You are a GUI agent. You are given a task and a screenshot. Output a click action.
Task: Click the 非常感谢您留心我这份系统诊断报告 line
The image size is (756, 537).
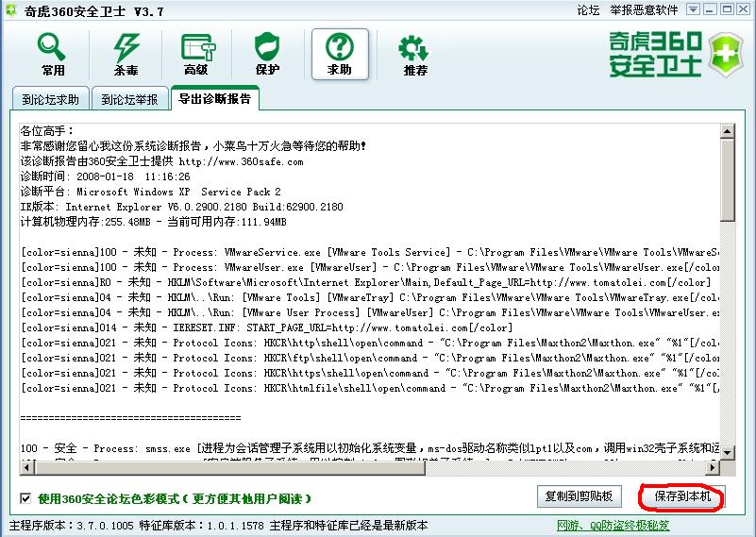click(x=193, y=146)
